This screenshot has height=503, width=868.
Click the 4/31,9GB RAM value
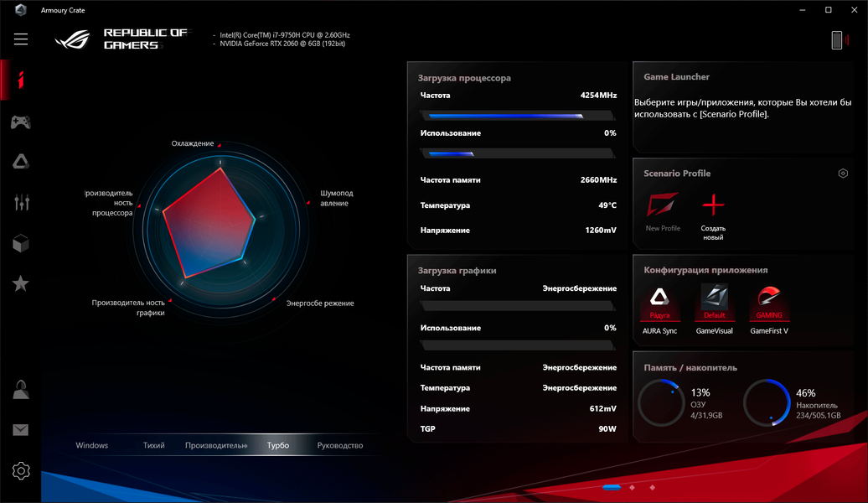(x=706, y=416)
